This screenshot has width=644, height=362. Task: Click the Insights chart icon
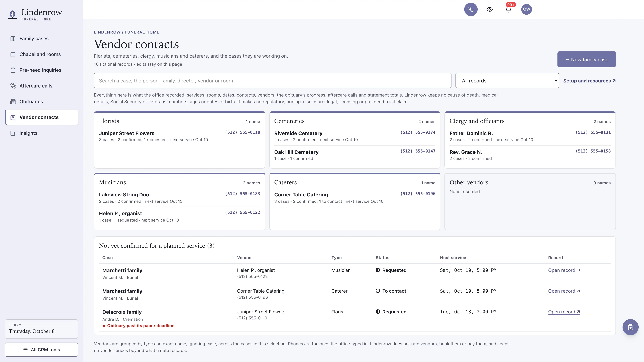point(13,133)
